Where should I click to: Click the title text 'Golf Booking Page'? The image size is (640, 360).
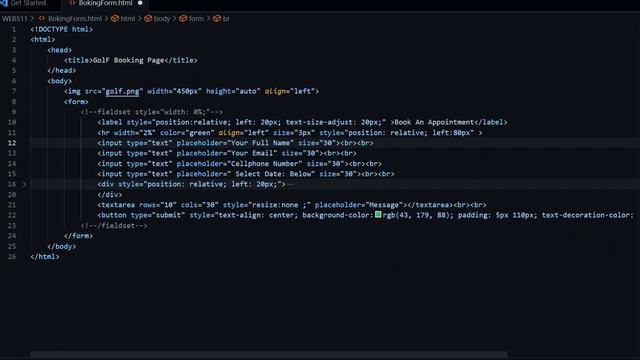[129, 60]
